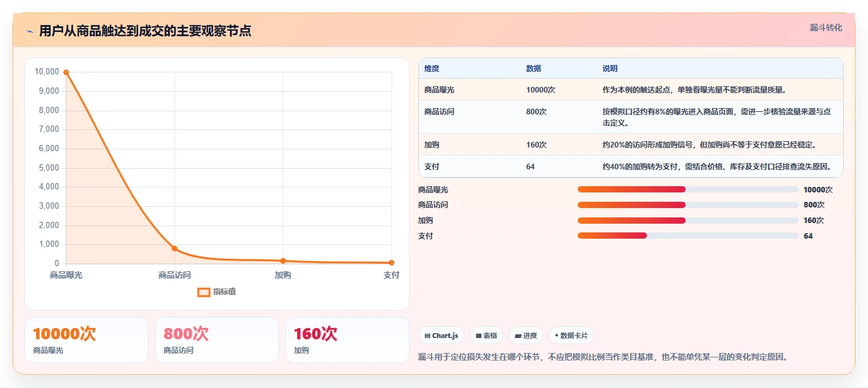Click the 加购 data point on chart
Viewport: 868px width, 388px height.
pos(283,261)
